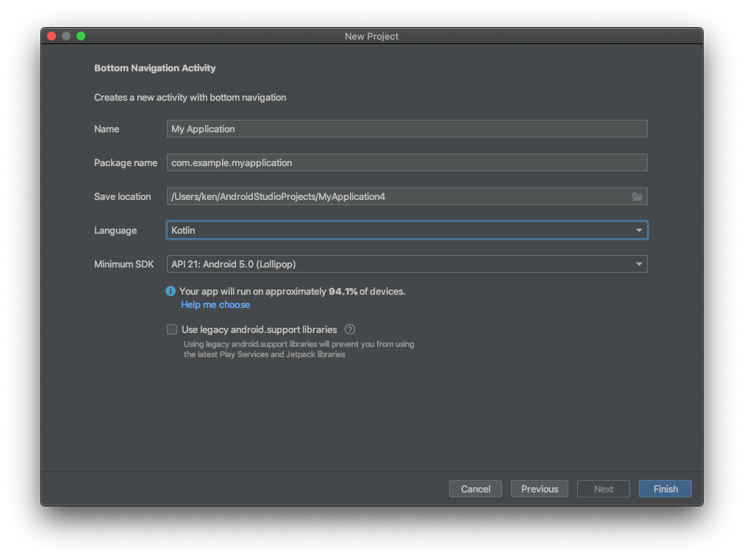Click the Name text field
Viewport: 744px width, 560px height.
pos(407,129)
